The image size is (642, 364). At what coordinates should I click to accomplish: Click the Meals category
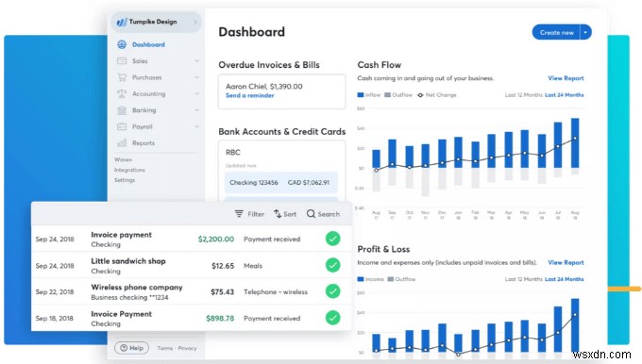click(x=253, y=266)
